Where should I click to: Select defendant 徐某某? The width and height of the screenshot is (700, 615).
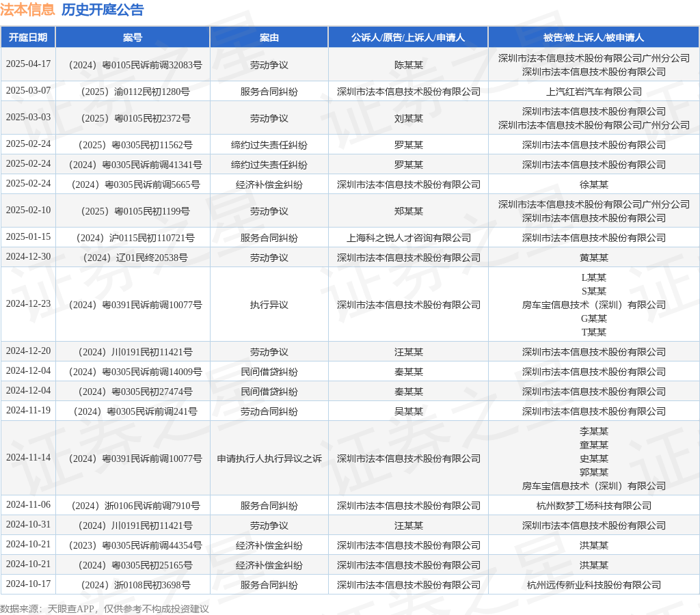[x=594, y=184]
